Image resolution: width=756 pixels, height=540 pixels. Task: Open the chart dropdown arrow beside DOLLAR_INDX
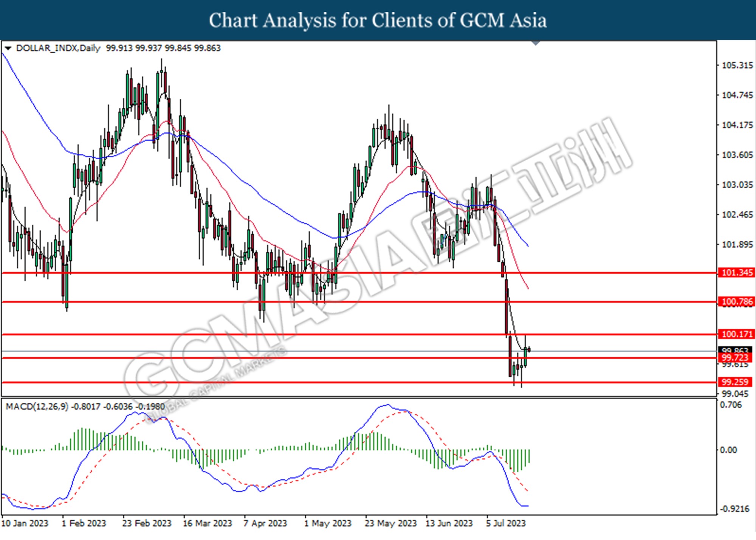(8, 48)
